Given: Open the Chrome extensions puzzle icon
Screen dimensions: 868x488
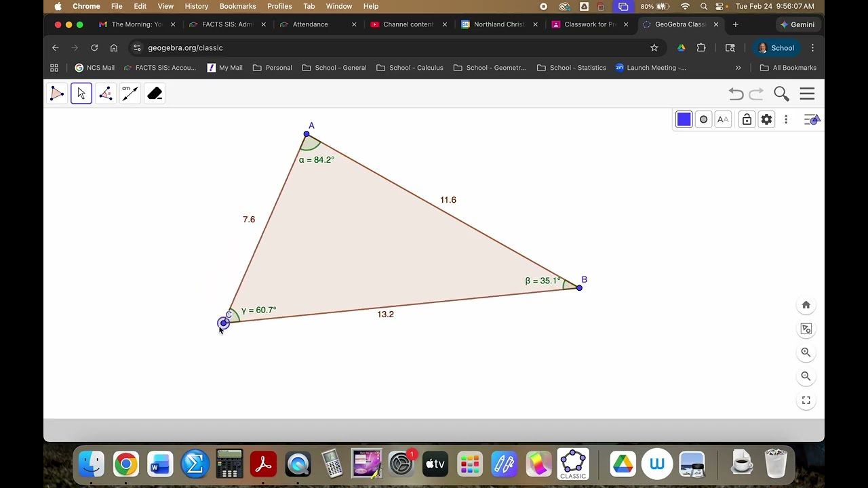Looking at the screenshot, I should point(701,48).
